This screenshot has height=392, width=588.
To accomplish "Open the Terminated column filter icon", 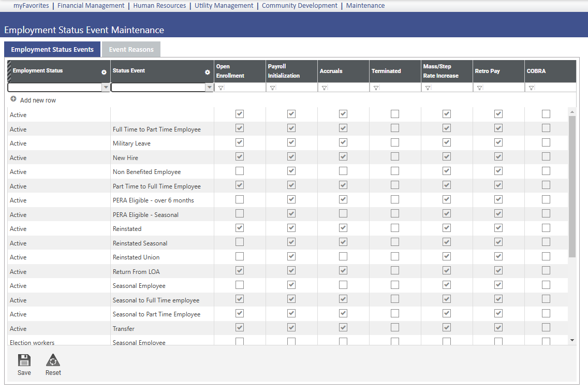I will [x=376, y=88].
